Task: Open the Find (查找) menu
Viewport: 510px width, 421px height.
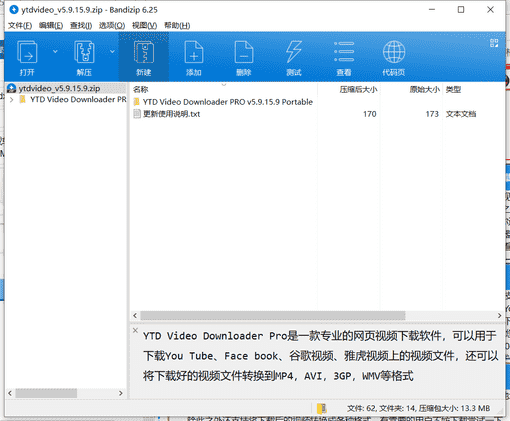Action: click(81, 25)
